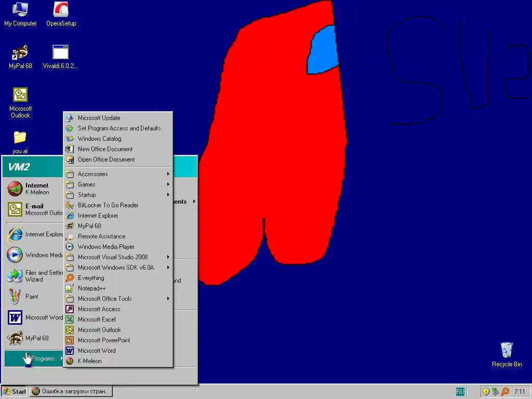532x399 pixels.
Task: Launch Windows Media Player from Programs list
Action: coord(118,247)
